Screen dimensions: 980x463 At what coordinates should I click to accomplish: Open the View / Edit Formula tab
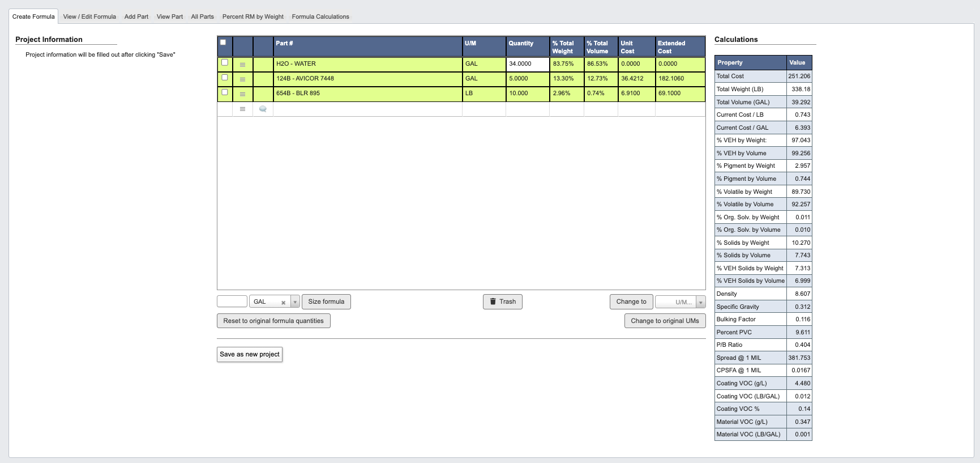coord(89,16)
